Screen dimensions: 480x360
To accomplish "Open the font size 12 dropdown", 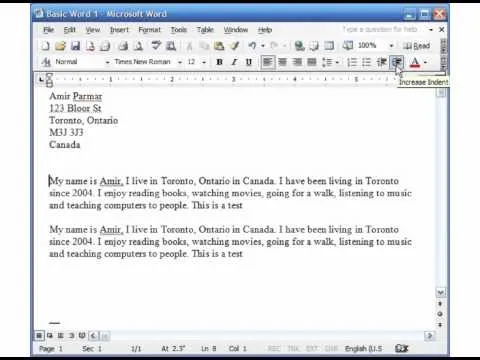I will click(204, 62).
